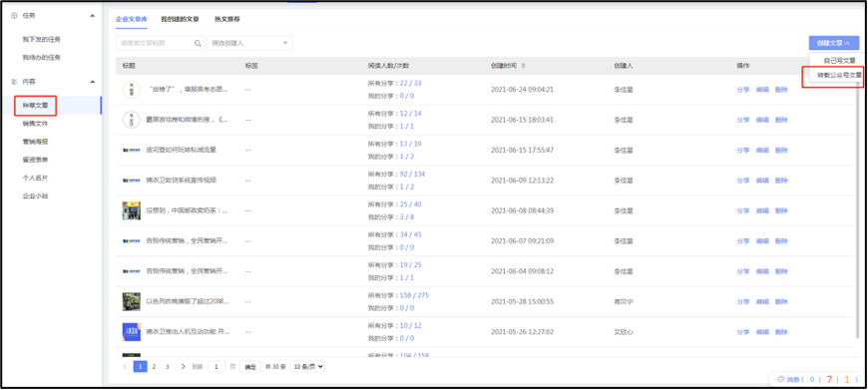The image size is (868, 390).
Task: Select 留资表单 in the sidebar
Action: pyautogui.click(x=35, y=160)
